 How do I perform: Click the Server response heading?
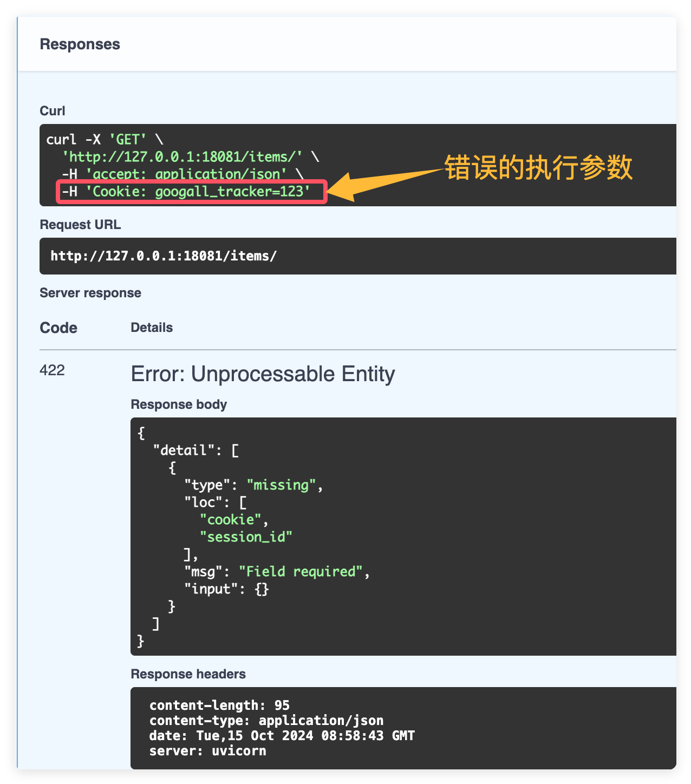point(90,293)
